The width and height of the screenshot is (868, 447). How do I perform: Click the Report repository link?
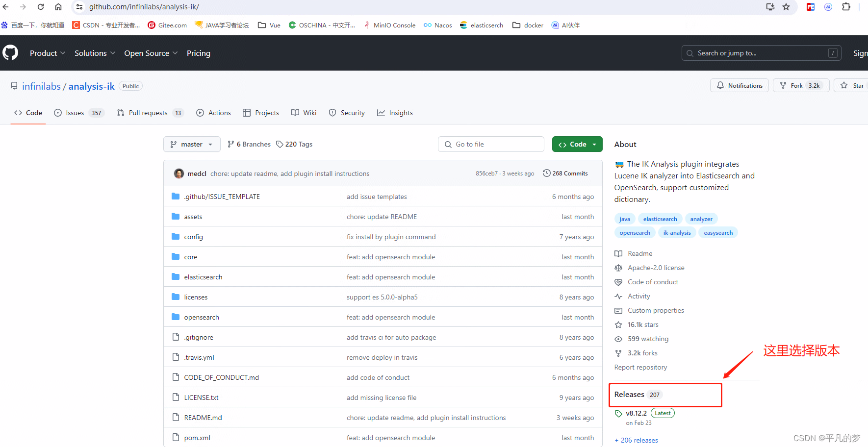640,367
